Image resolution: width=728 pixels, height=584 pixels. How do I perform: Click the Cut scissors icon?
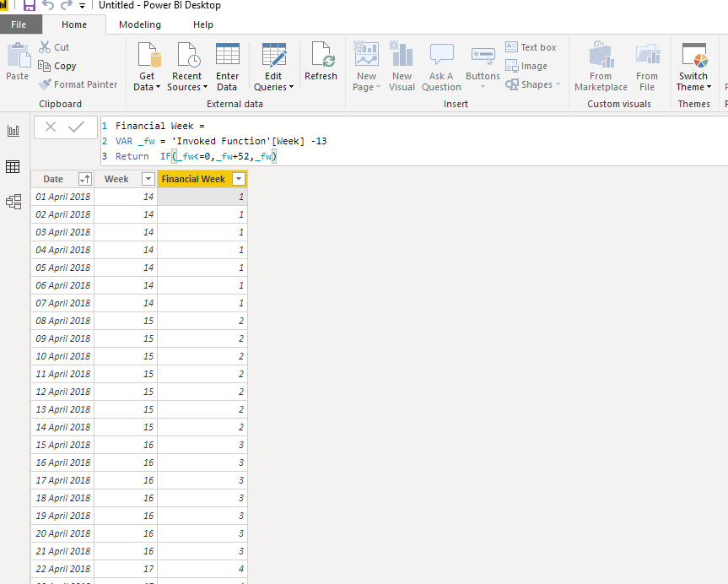45,47
